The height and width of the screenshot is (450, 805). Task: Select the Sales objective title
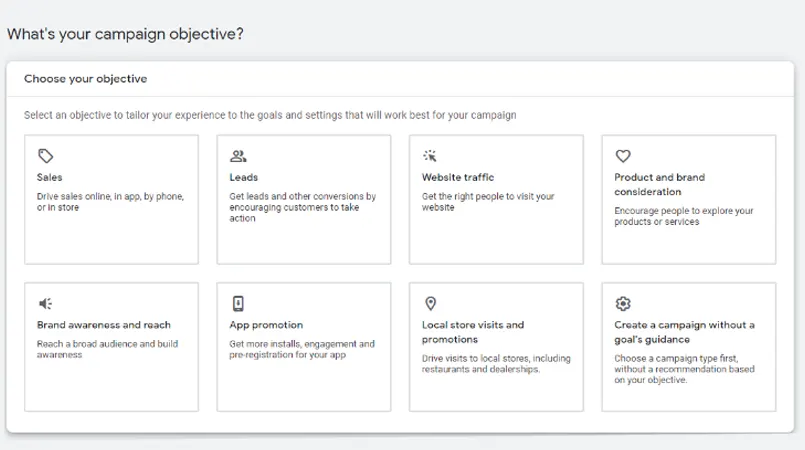click(x=49, y=178)
